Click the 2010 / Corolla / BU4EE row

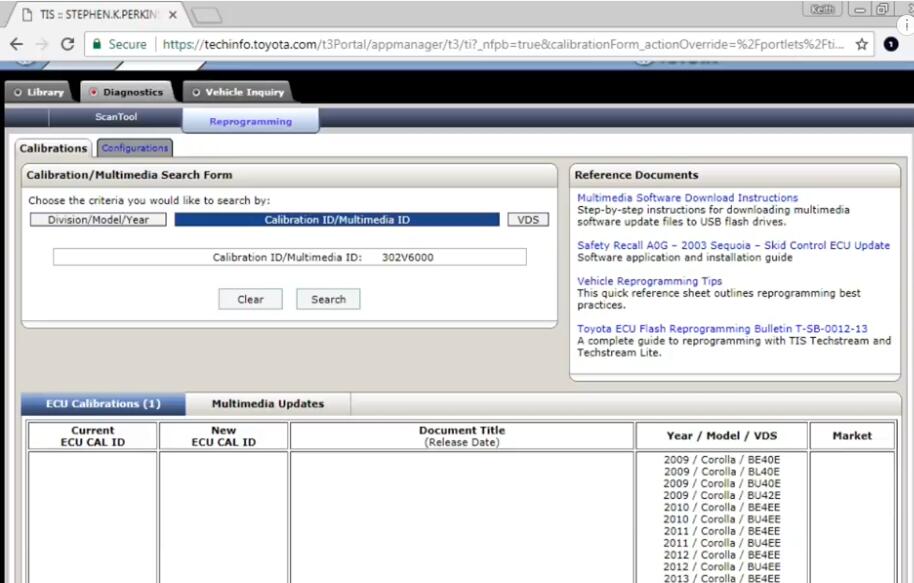pyautogui.click(x=722, y=519)
